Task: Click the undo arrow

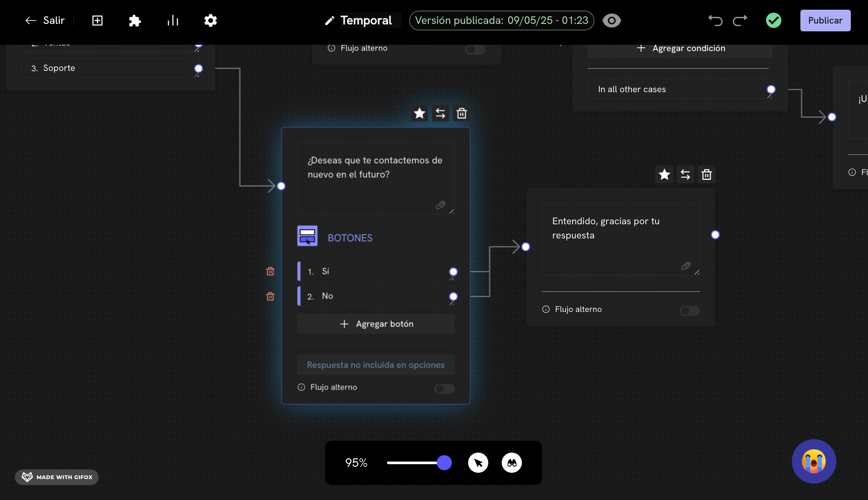Action: click(715, 21)
